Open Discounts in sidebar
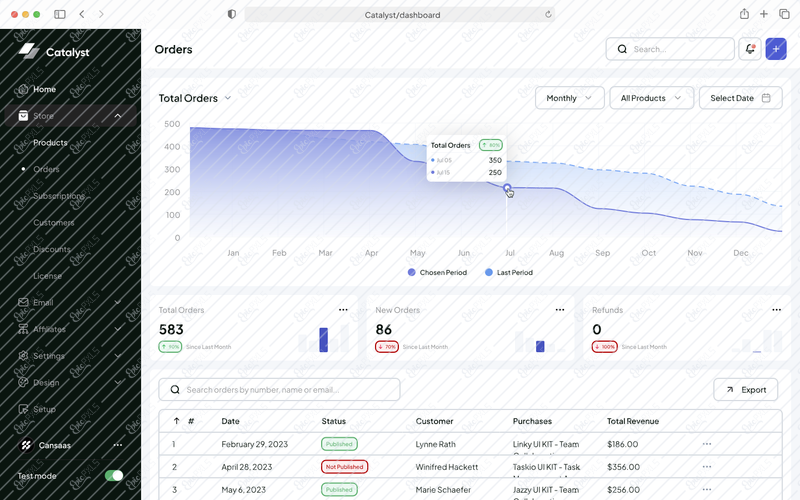Image resolution: width=800 pixels, height=500 pixels. click(x=52, y=249)
